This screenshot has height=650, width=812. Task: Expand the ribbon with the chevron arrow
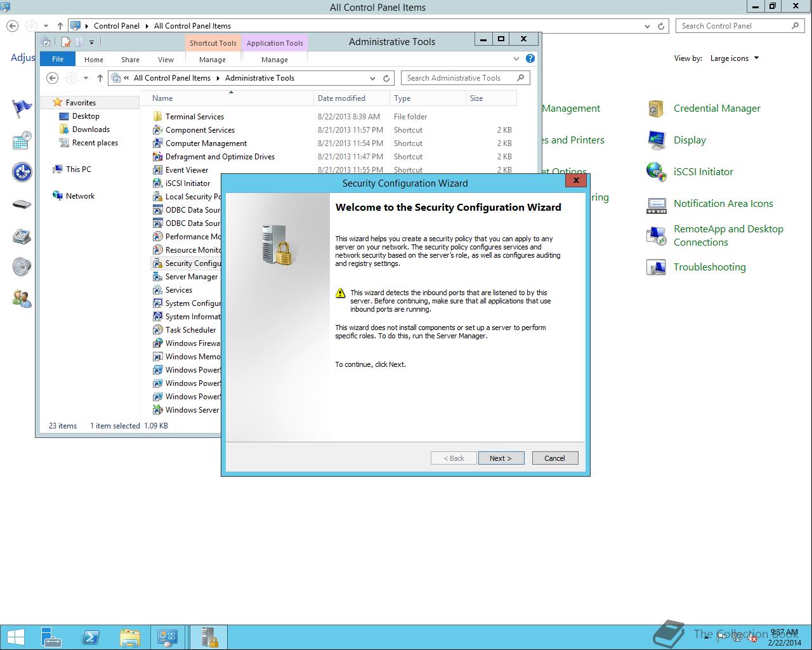pyautogui.click(x=516, y=58)
